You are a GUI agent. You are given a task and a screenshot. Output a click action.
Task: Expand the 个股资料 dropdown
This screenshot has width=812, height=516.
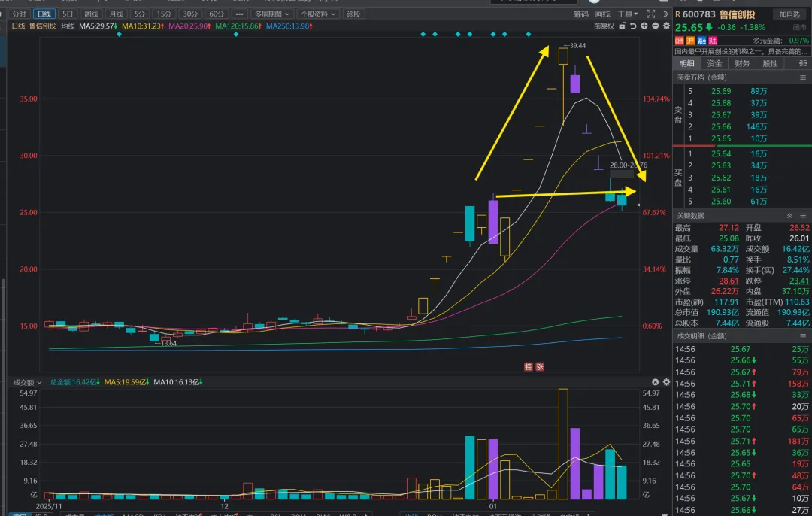click(x=318, y=14)
